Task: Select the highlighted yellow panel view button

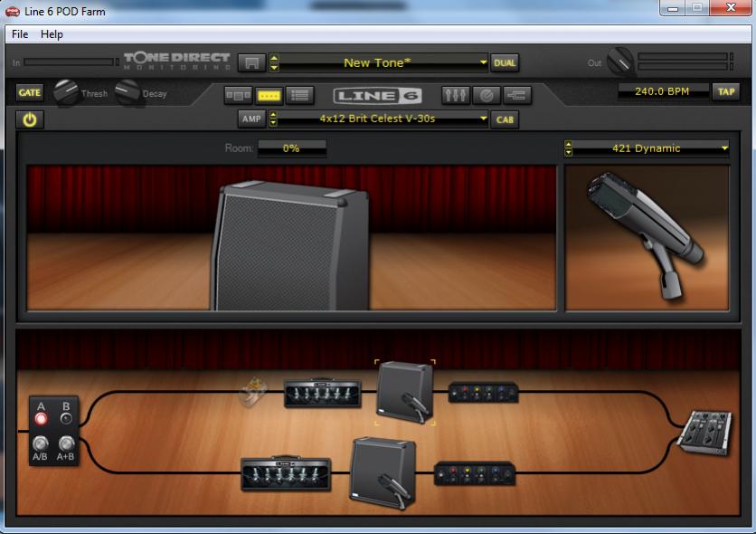Action: point(269,96)
